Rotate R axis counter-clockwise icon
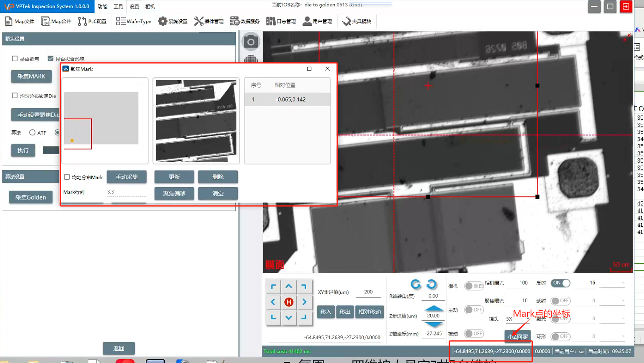This screenshot has width=644, height=363. tap(416, 284)
